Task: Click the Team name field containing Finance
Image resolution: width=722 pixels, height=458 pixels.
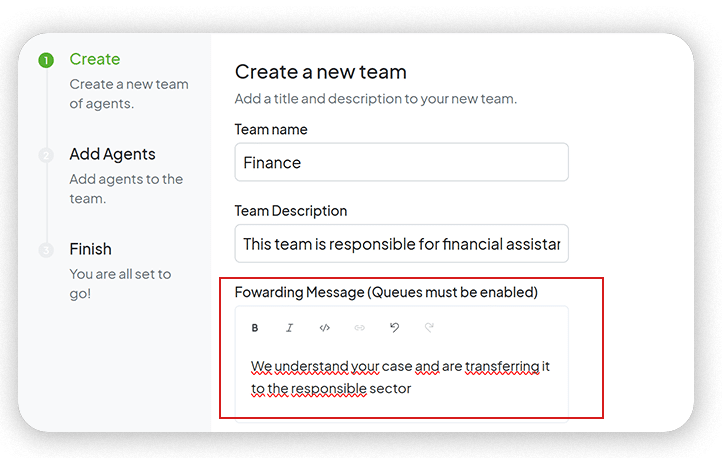Action: (x=401, y=162)
